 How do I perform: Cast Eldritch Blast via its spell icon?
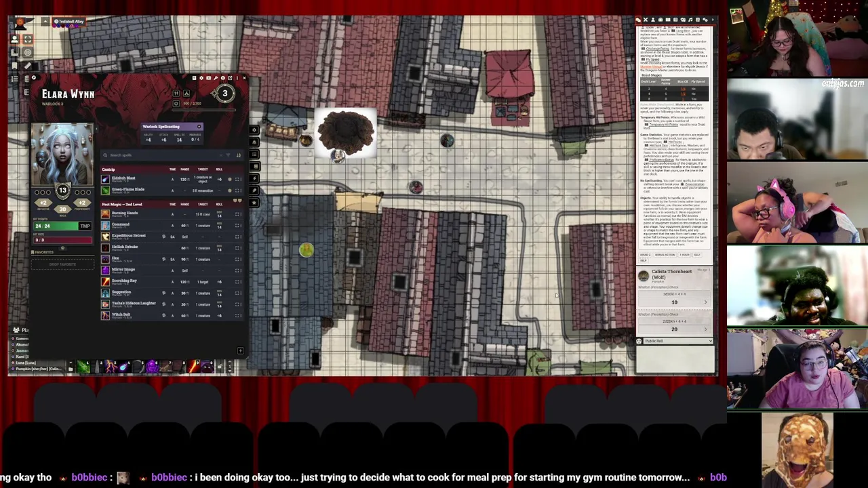[105, 179]
